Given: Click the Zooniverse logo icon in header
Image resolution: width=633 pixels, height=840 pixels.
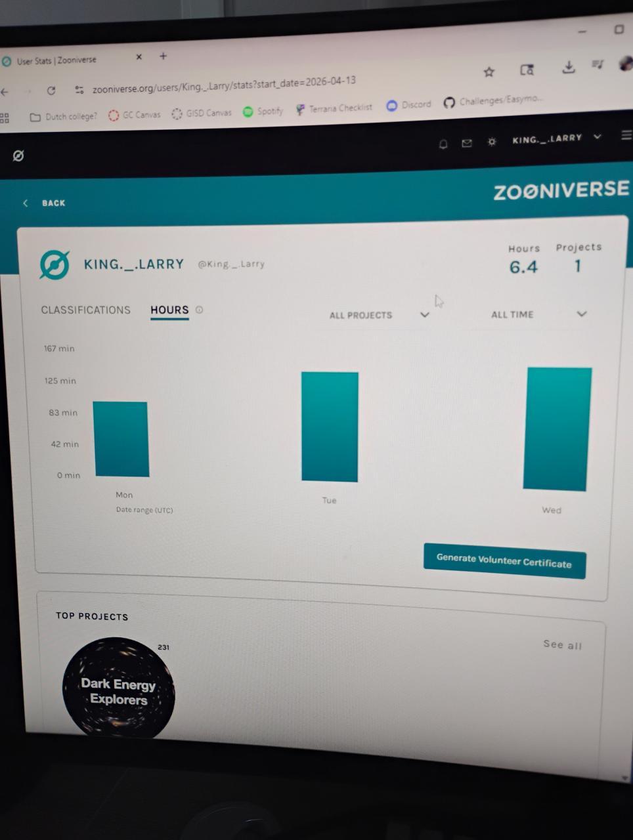Looking at the screenshot, I should (x=18, y=156).
